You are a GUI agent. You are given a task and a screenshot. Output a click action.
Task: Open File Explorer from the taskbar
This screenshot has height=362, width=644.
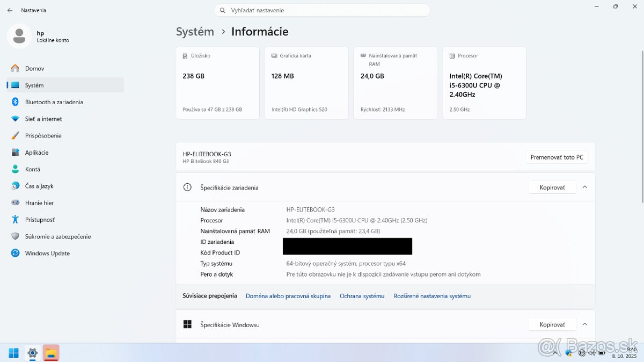[51, 353]
